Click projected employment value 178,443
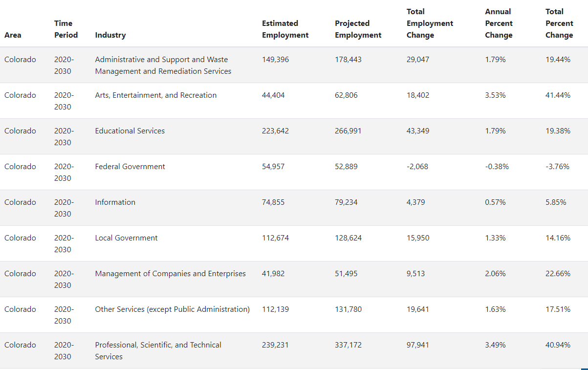Viewport: 588px width, 370px height. tap(348, 60)
